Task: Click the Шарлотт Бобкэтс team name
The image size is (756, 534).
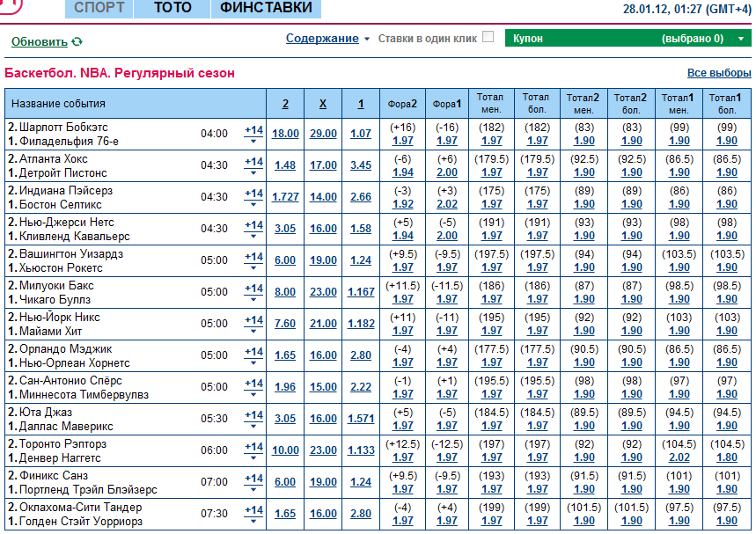Action: coord(63,128)
